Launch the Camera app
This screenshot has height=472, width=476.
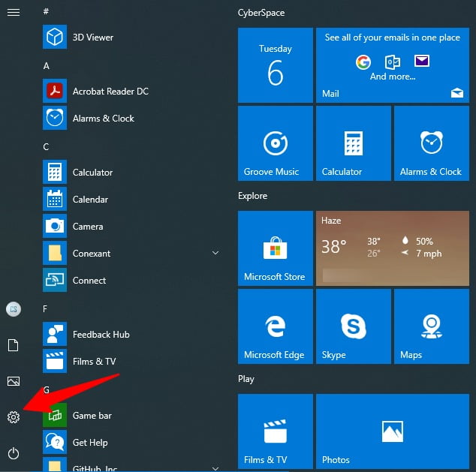click(x=131, y=226)
